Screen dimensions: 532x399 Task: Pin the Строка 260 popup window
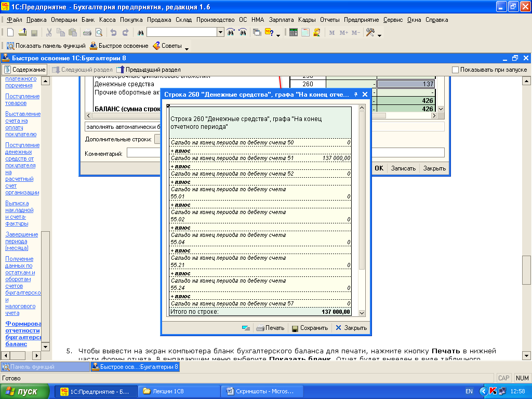point(355,95)
